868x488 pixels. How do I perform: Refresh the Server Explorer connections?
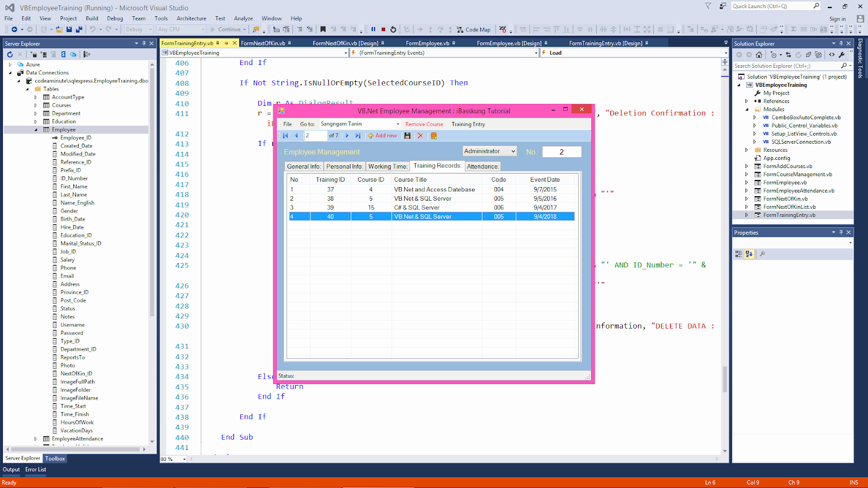tap(10, 54)
